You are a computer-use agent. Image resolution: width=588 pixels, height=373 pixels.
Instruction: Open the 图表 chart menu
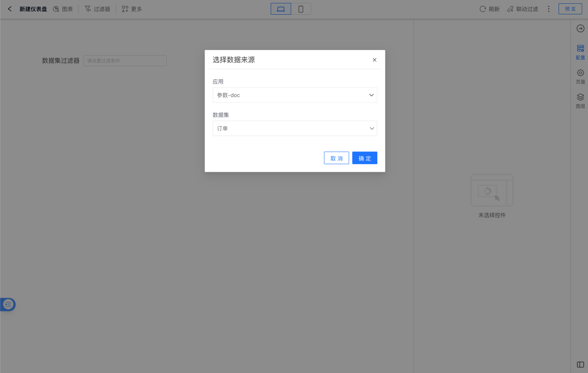click(x=63, y=9)
